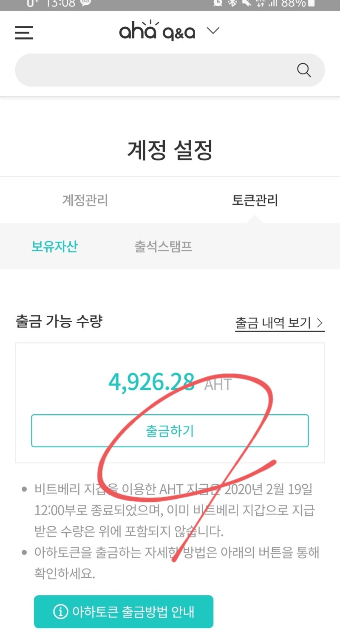Open the aha q&a service switcher dropdown
Screen dimensions: 340x644
(x=213, y=31)
